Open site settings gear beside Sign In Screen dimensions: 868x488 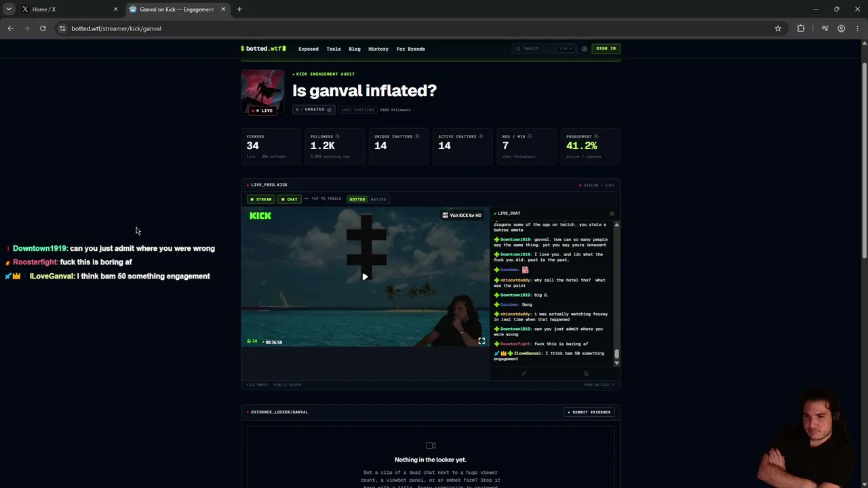pyautogui.click(x=584, y=49)
